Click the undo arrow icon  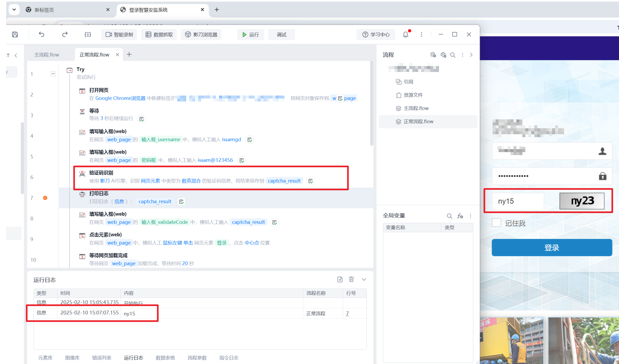41,34
